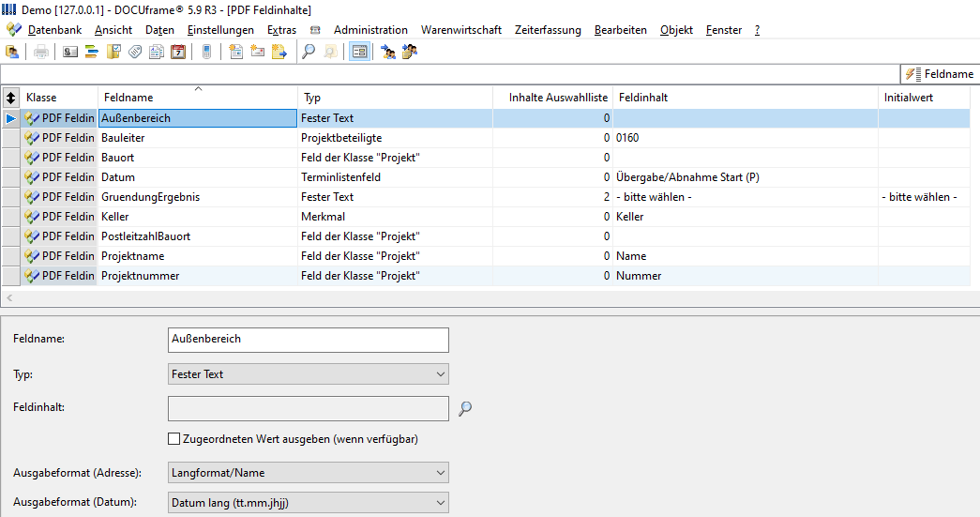Screen dimensions: 980x517
Task: Open the Bearbeiten menu
Action: point(621,30)
